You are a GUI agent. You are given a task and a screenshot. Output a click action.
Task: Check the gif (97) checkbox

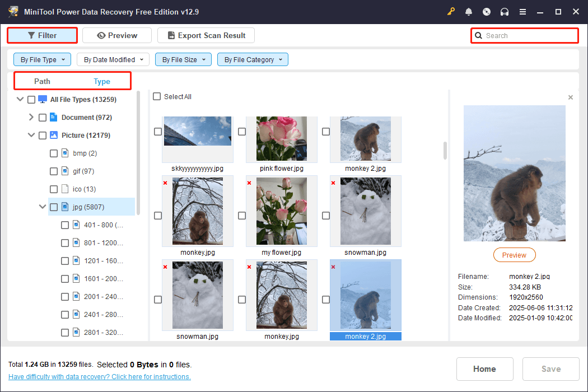pyautogui.click(x=54, y=171)
